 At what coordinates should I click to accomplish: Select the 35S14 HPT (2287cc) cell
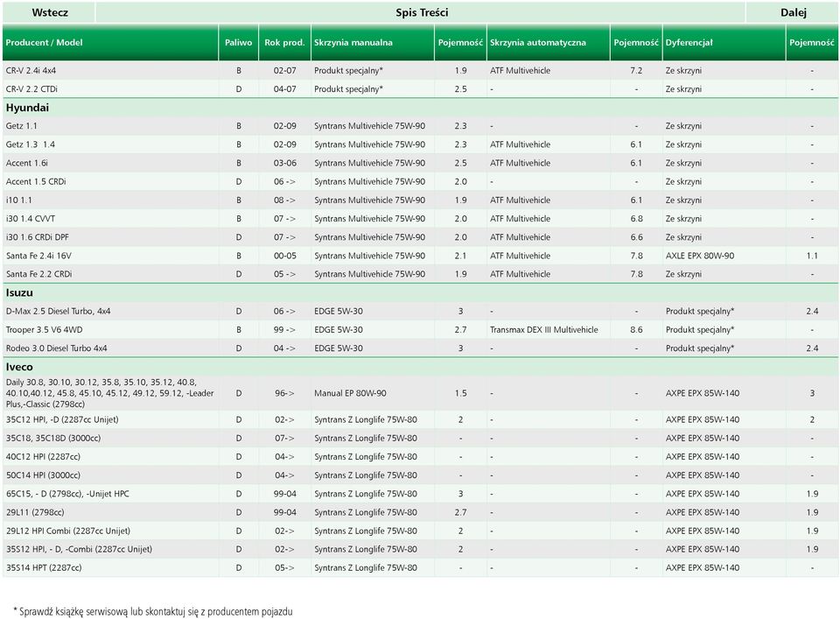click(x=110, y=568)
